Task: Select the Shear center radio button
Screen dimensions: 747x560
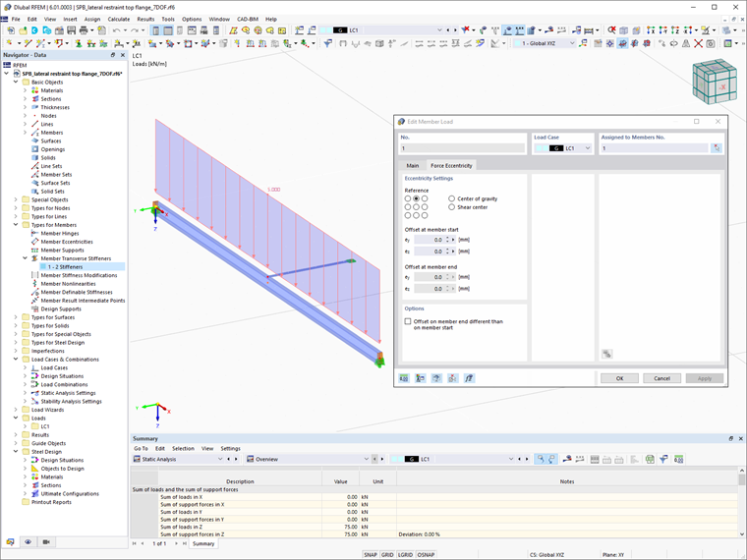Action: (x=451, y=207)
